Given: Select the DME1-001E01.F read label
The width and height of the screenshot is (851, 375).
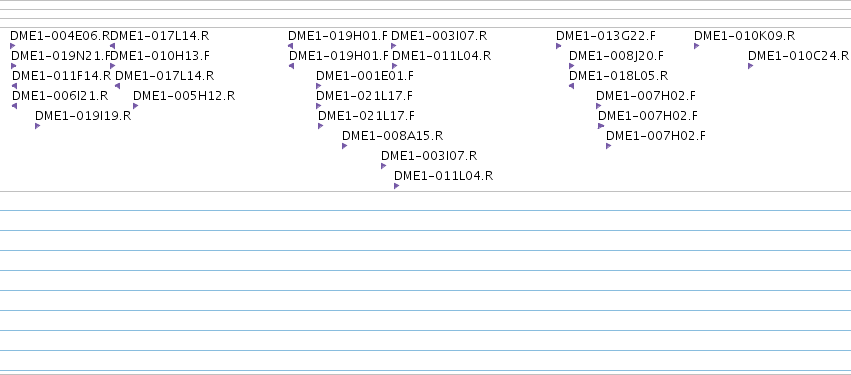Looking at the screenshot, I should click(365, 76).
